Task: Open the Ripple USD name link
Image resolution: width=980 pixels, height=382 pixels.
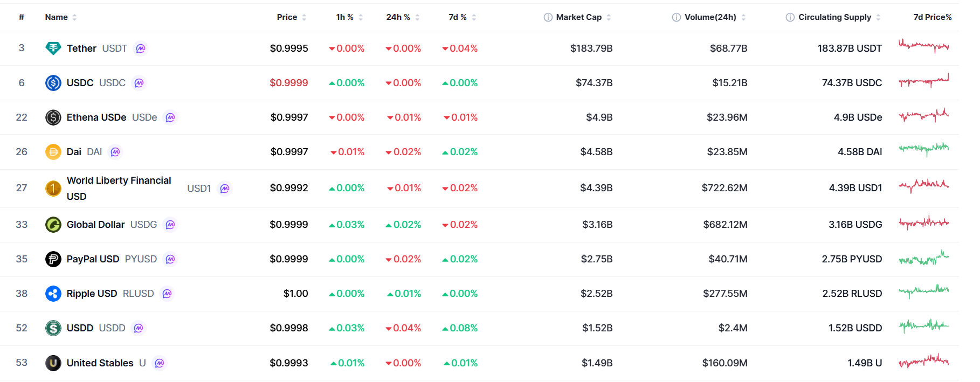Action: pyautogui.click(x=92, y=294)
